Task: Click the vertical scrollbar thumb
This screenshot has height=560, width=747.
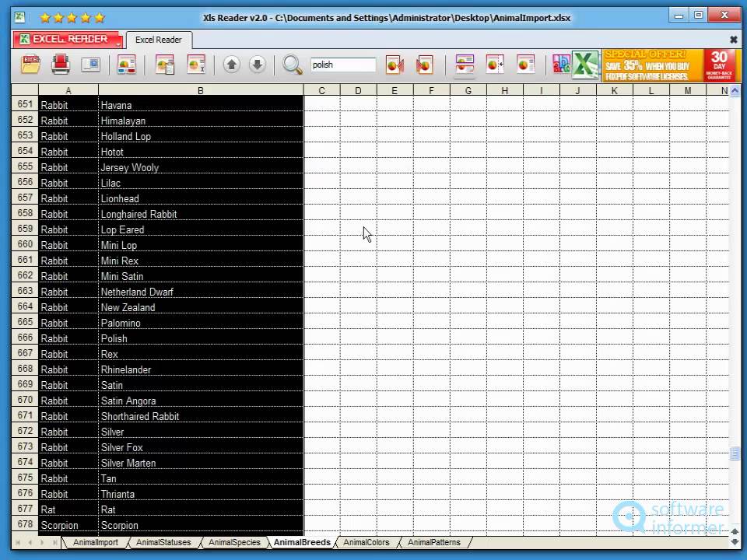Action: (735, 453)
